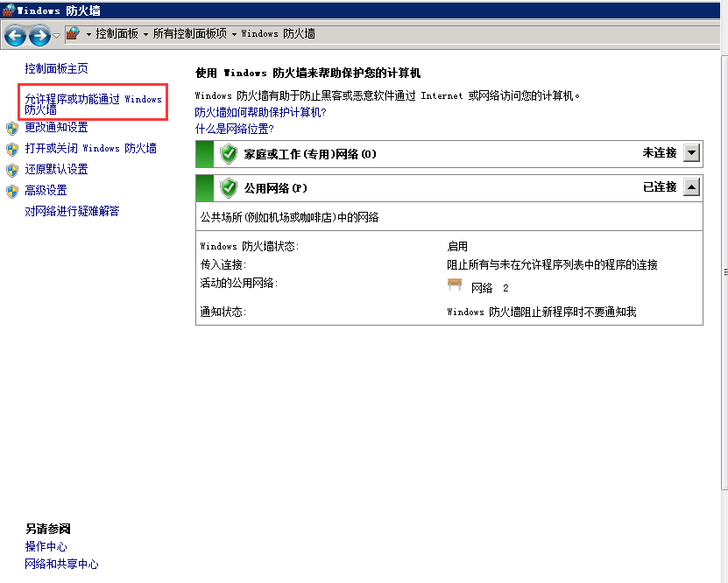Image resolution: width=728 pixels, height=583 pixels.
Task: Collapse the 公用网络 section arrow
Action: tap(691, 187)
